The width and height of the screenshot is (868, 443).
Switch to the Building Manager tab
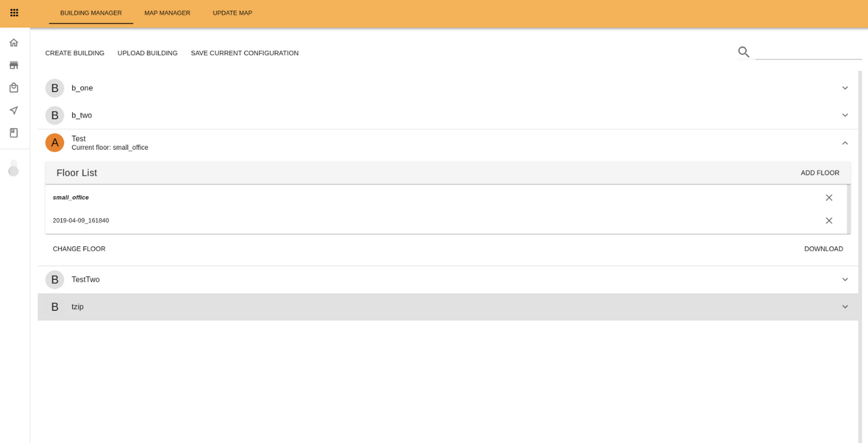click(x=91, y=13)
